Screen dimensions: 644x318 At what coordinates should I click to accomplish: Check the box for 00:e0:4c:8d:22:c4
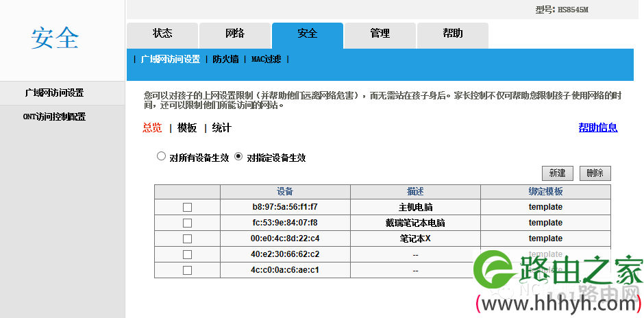[x=187, y=238]
